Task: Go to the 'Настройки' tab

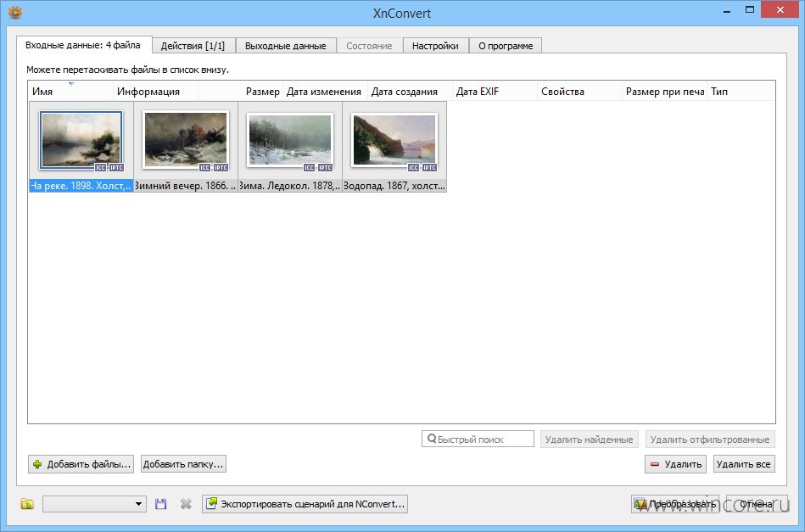Action: 435,46
